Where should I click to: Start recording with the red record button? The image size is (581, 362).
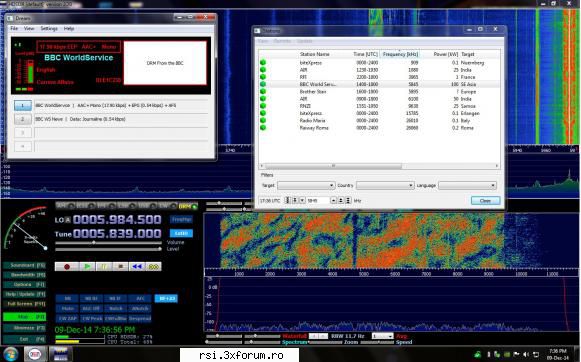(67, 266)
